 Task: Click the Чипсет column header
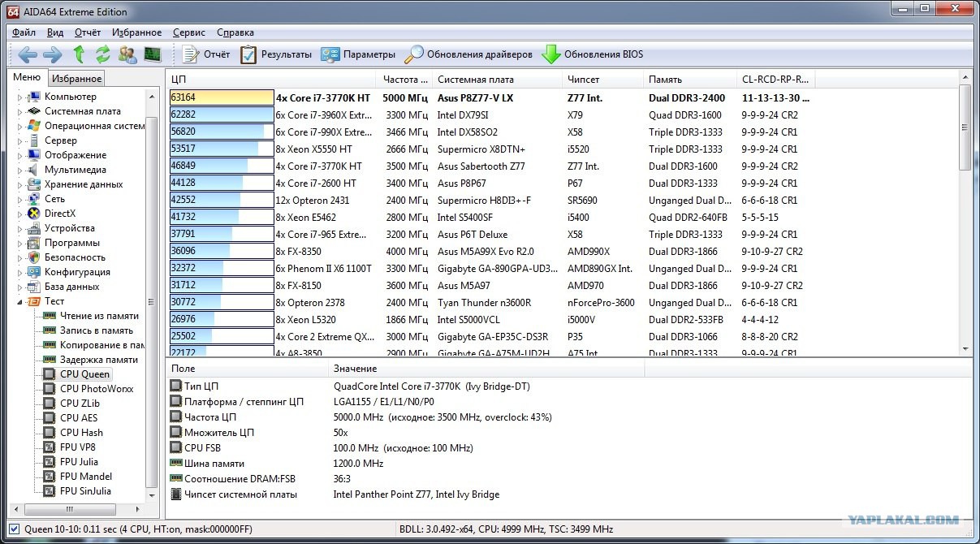click(x=603, y=80)
